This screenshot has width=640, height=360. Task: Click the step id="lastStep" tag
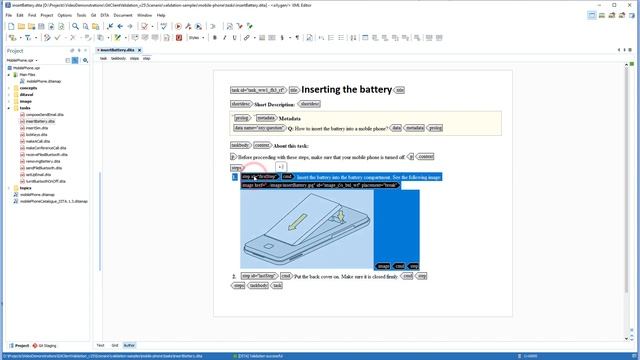(260, 276)
